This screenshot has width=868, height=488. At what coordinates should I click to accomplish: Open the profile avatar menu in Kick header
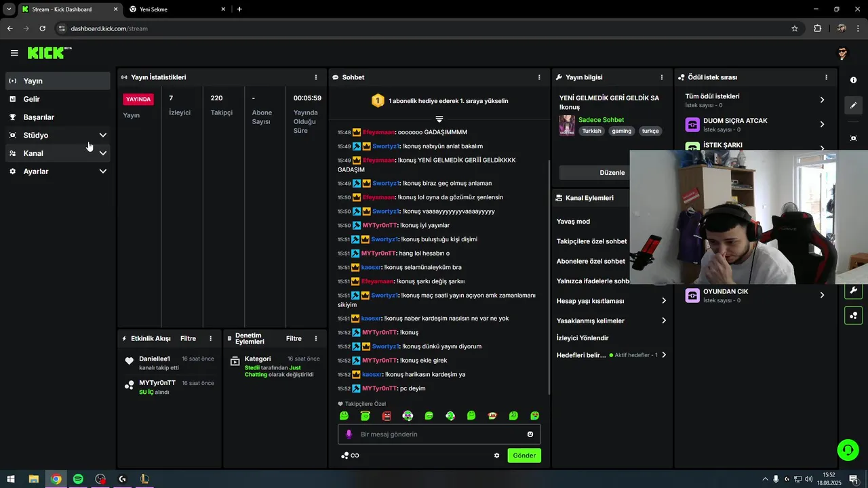842,54
